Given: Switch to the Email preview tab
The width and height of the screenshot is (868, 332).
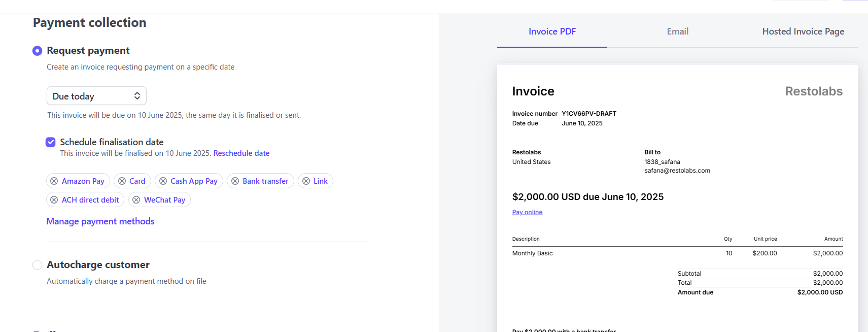Looking at the screenshot, I should coord(677,31).
